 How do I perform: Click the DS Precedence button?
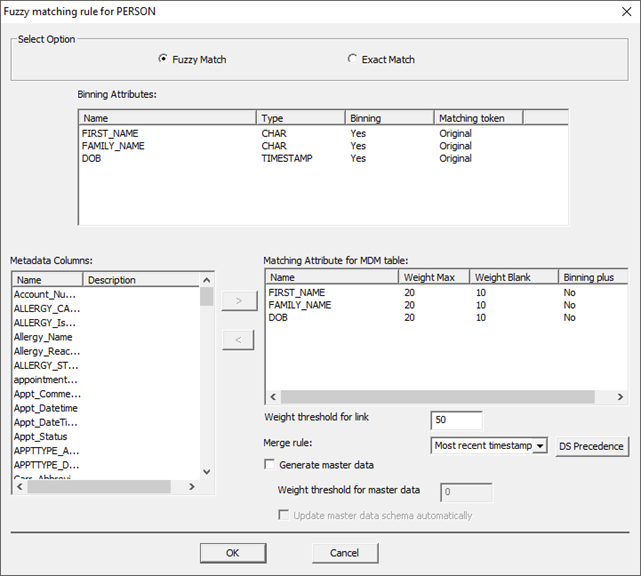pos(592,446)
